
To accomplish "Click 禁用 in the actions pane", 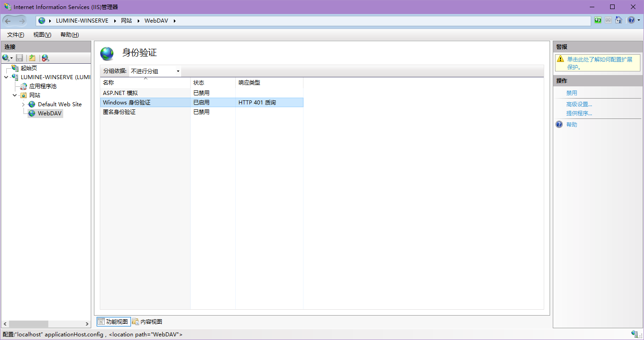I will 572,93.
